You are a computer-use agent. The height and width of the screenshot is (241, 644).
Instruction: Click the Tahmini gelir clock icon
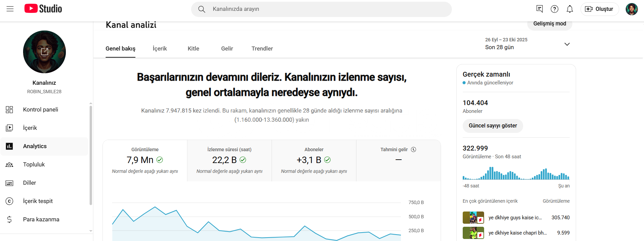[x=413, y=149]
